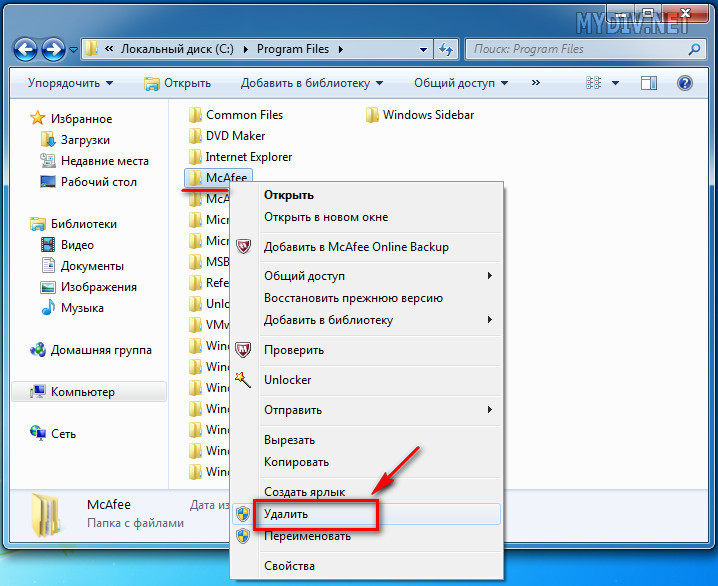This screenshot has height=586, width=718.
Task: Select 'Сеть' in navigation pane
Action: coord(53,434)
